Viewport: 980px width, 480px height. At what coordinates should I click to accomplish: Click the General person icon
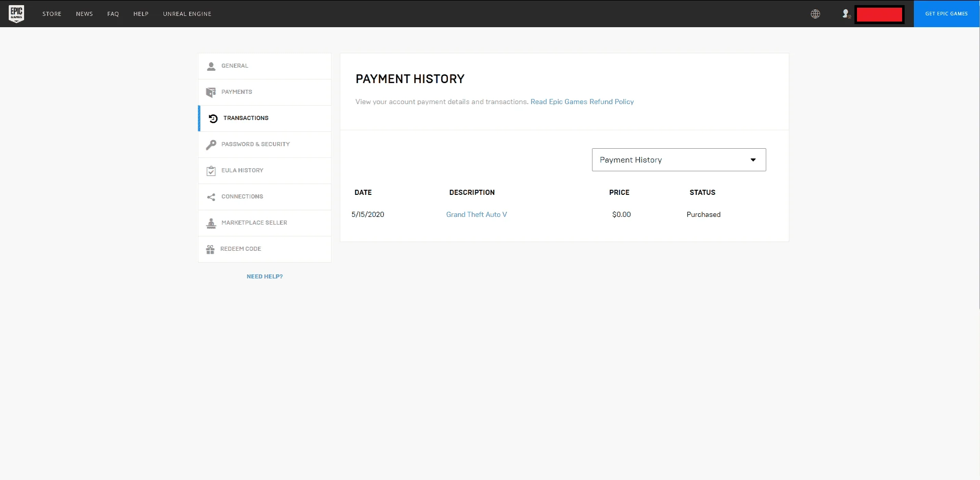click(211, 66)
